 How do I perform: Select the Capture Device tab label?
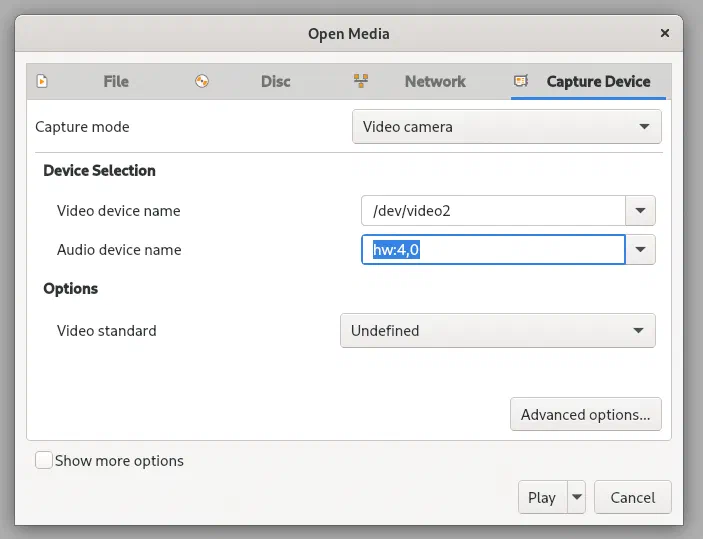tap(599, 82)
